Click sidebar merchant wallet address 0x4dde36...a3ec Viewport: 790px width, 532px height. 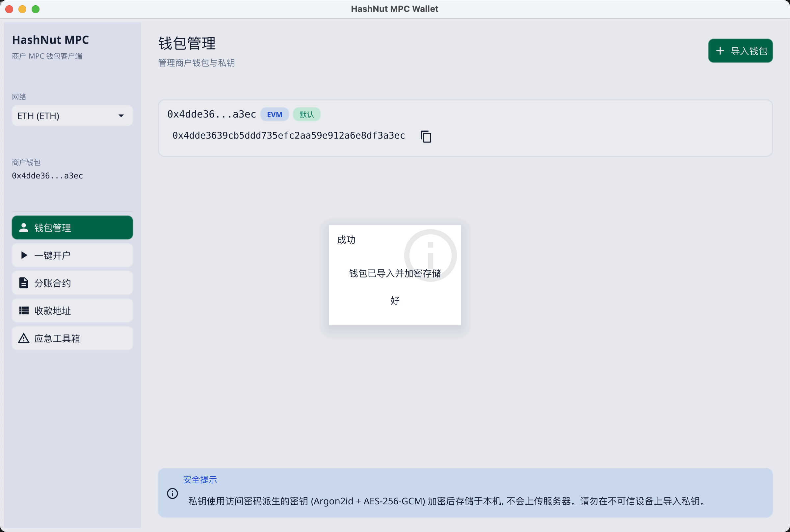tap(47, 176)
